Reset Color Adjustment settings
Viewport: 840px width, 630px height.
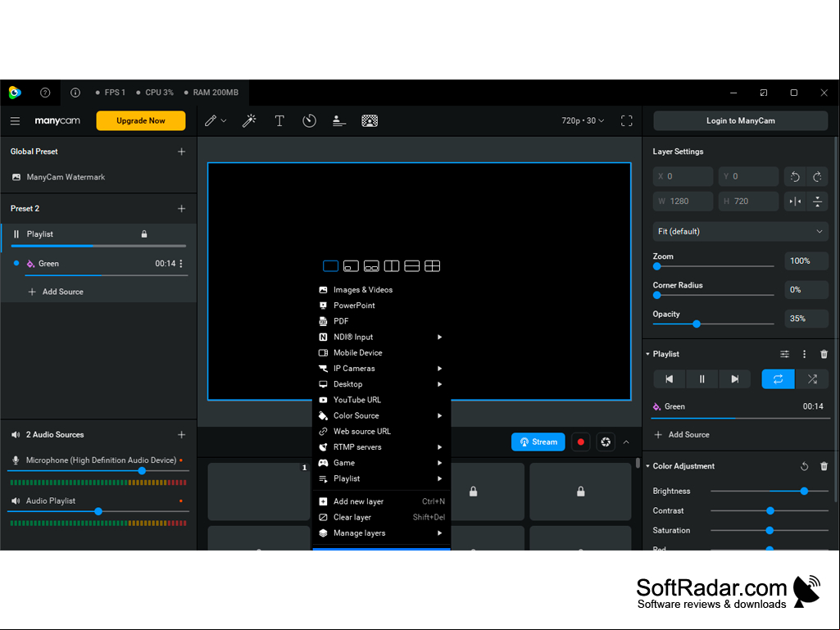(x=804, y=466)
